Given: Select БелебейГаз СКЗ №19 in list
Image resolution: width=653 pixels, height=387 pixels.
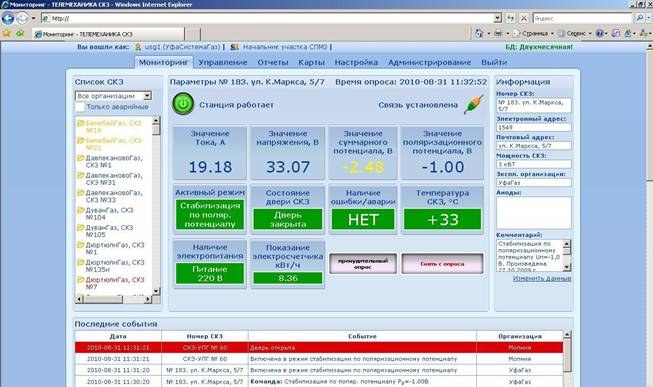Looking at the screenshot, I should [113, 127].
